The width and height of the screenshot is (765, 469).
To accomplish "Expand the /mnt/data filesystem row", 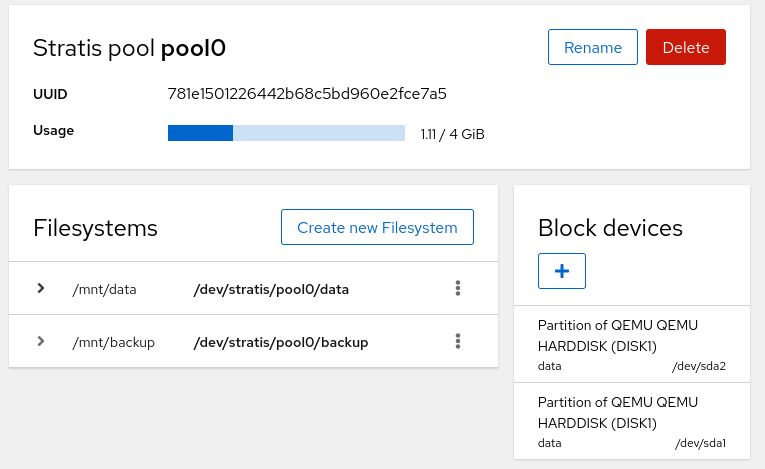I will pos(41,289).
